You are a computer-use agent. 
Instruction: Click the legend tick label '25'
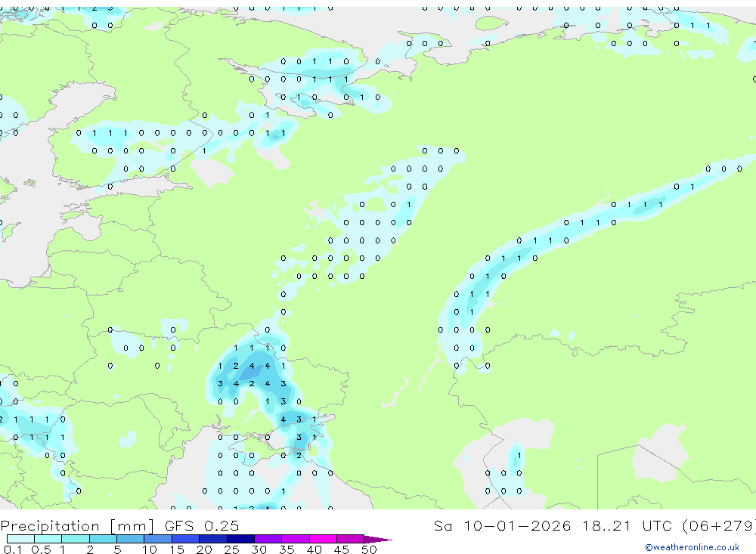(231, 549)
